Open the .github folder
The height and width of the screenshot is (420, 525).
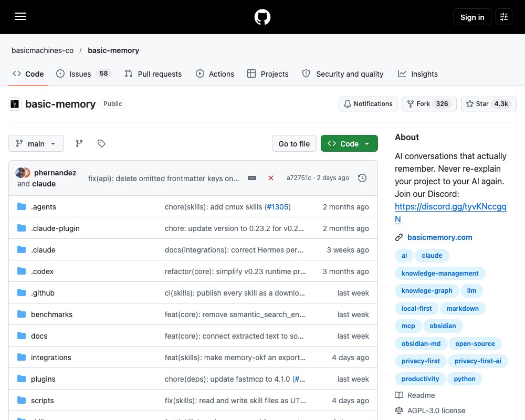point(43,292)
